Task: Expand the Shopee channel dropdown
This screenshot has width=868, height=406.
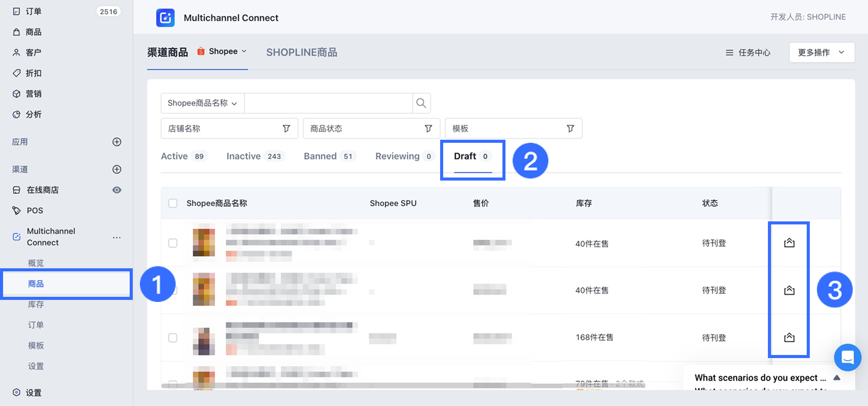Action: pyautogui.click(x=222, y=51)
